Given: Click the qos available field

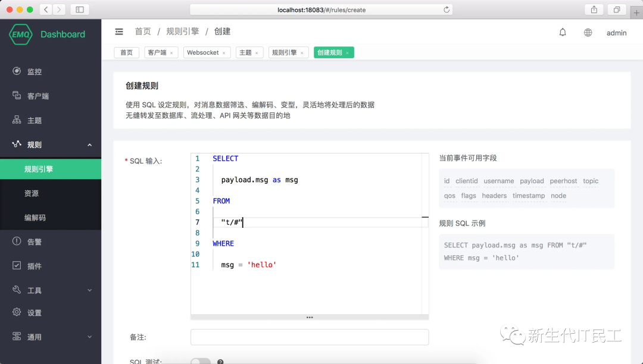Looking at the screenshot, I should [450, 196].
